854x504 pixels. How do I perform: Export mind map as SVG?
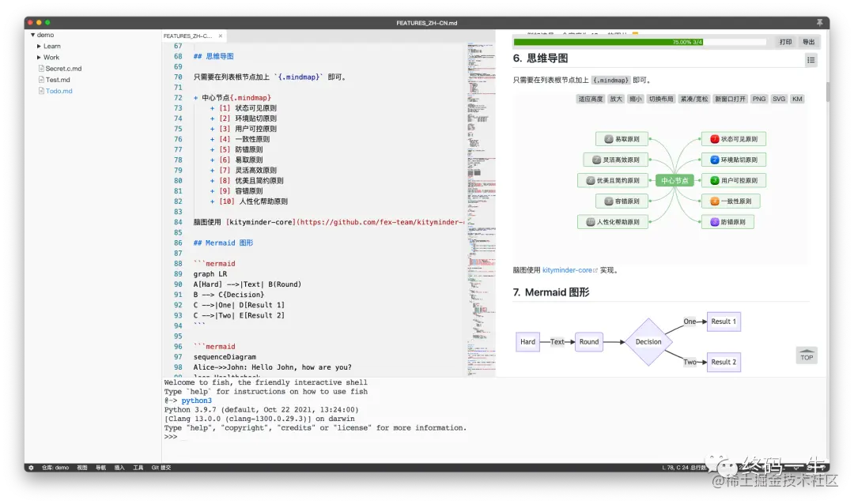point(779,99)
